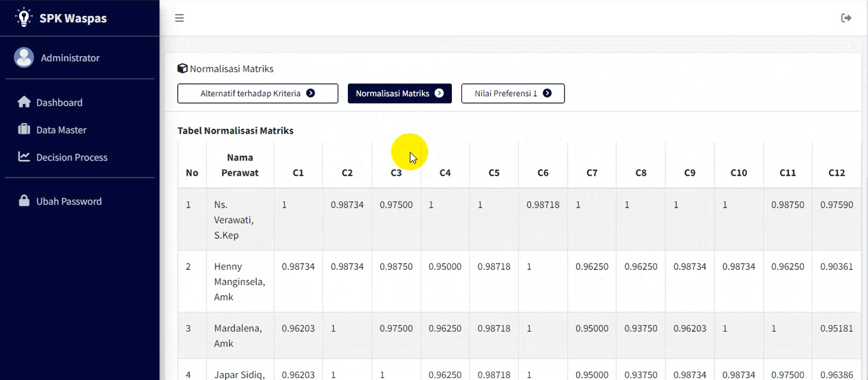Screen dimensions: 868x380
Task: Click the SPK Waspas lightbulb logo
Action: click(24, 17)
